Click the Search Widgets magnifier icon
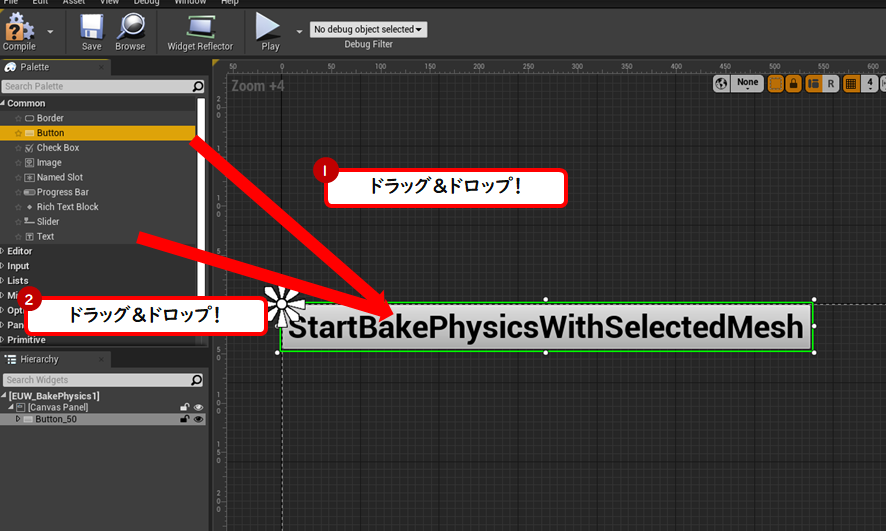The height and width of the screenshot is (531, 886). click(x=197, y=380)
